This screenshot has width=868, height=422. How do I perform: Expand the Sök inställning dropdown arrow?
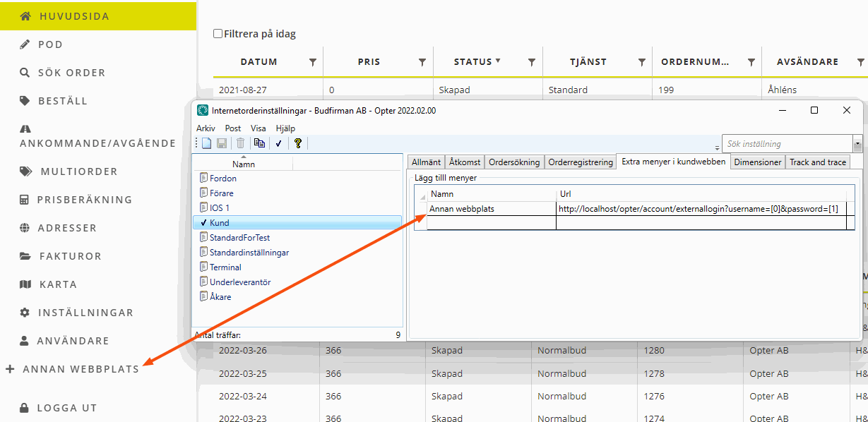857,144
